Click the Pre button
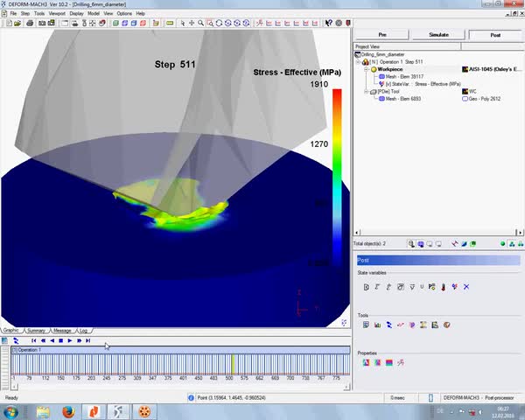 (x=381, y=35)
